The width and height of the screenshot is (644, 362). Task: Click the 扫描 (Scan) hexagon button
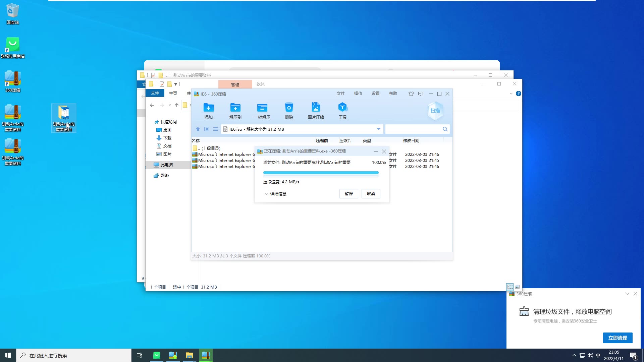435,111
